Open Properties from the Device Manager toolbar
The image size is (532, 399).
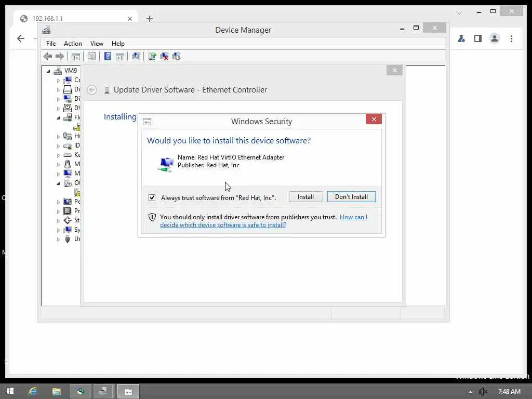click(x=91, y=56)
